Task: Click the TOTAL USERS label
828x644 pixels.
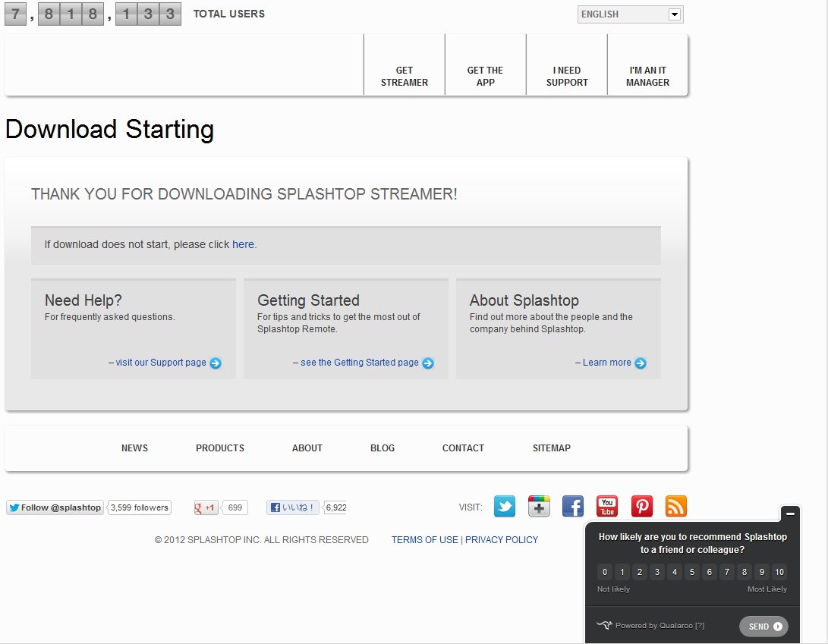Action: click(x=229, y=14)
